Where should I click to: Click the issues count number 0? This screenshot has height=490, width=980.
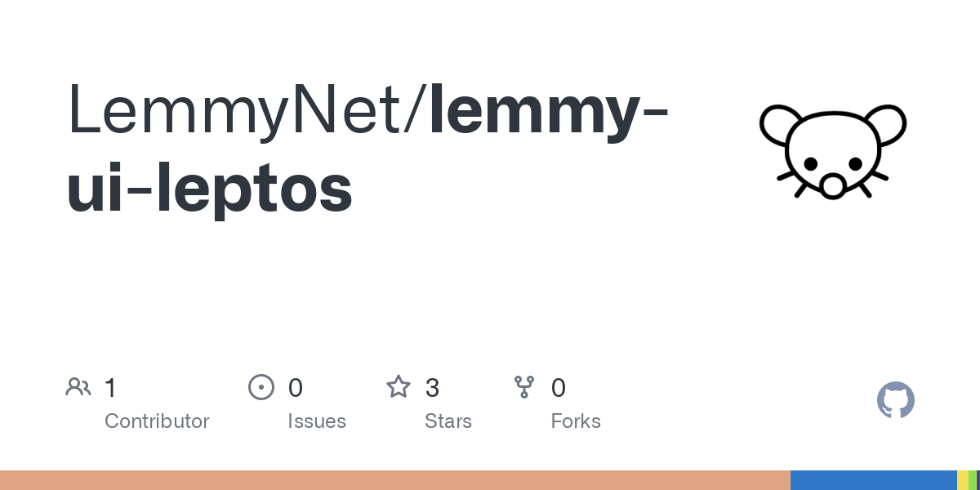(x=296, y=387)
